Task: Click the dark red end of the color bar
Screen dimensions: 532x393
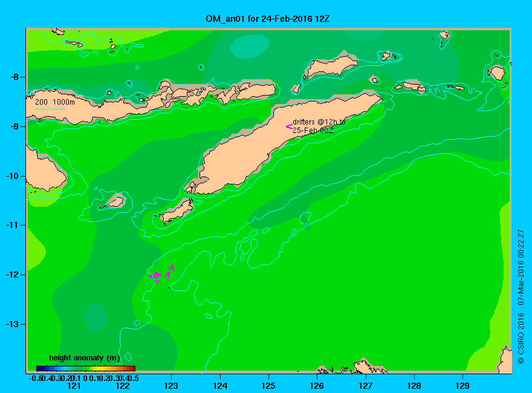Action: tap(132, 369)
